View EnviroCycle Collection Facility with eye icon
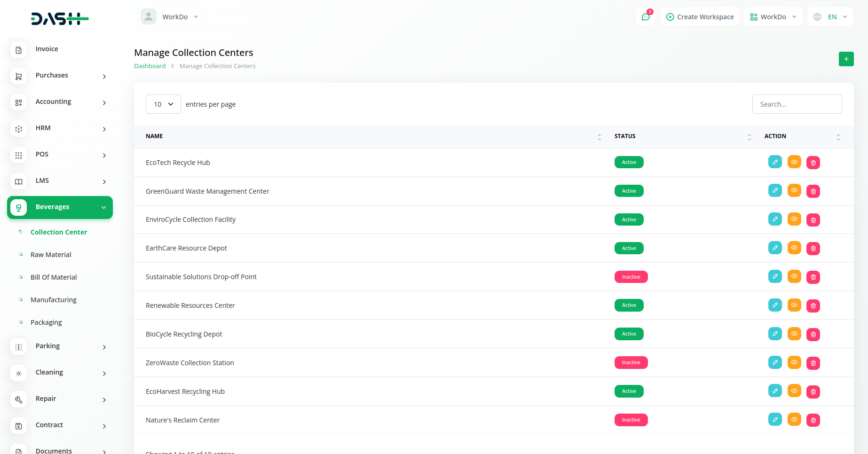 (x=794, y=219)
